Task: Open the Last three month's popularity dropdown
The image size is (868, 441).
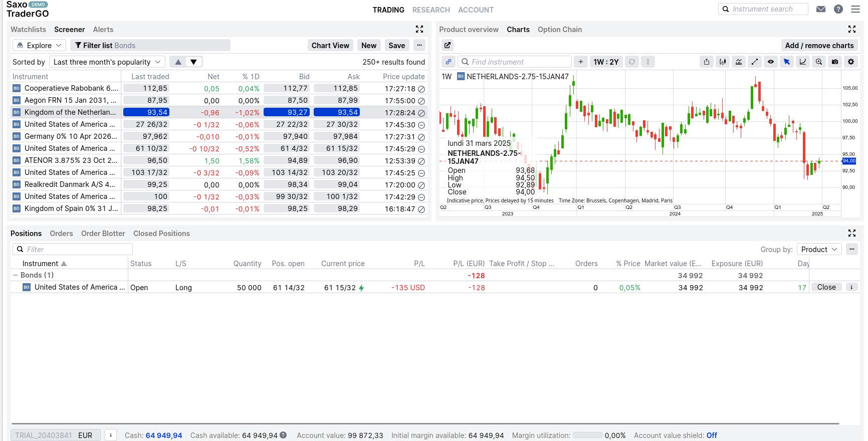Action: tap(107, 62)
